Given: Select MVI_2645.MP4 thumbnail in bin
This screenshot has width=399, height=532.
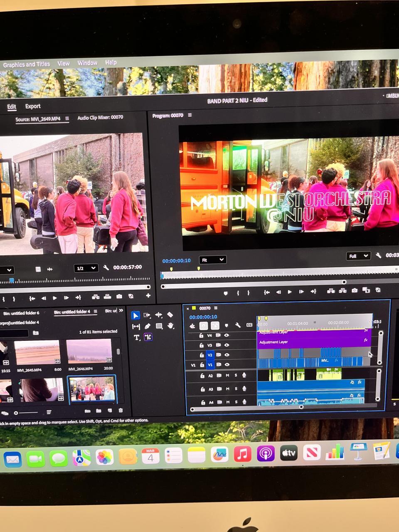Looking at the screenshot, I should pos(37,352).
